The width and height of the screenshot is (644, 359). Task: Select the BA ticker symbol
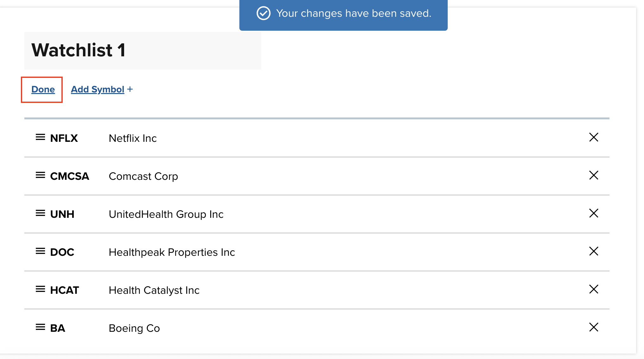58,328
